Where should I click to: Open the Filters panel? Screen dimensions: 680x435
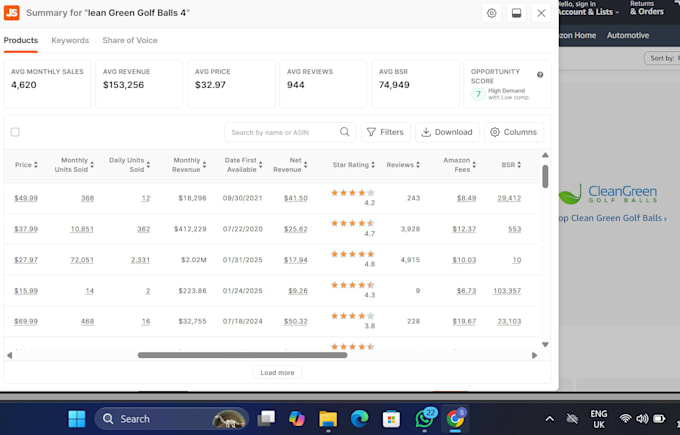point(385,132)
